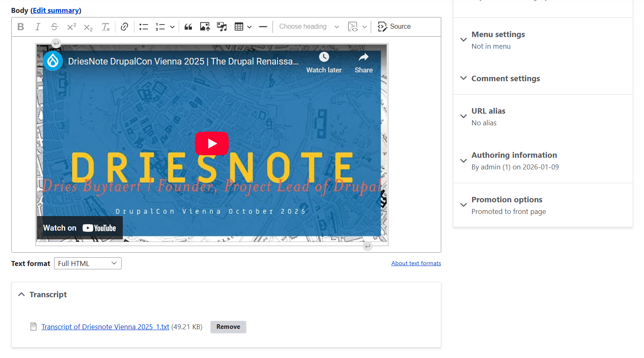Remove formatting with the clear format icon

click(105, 27)
